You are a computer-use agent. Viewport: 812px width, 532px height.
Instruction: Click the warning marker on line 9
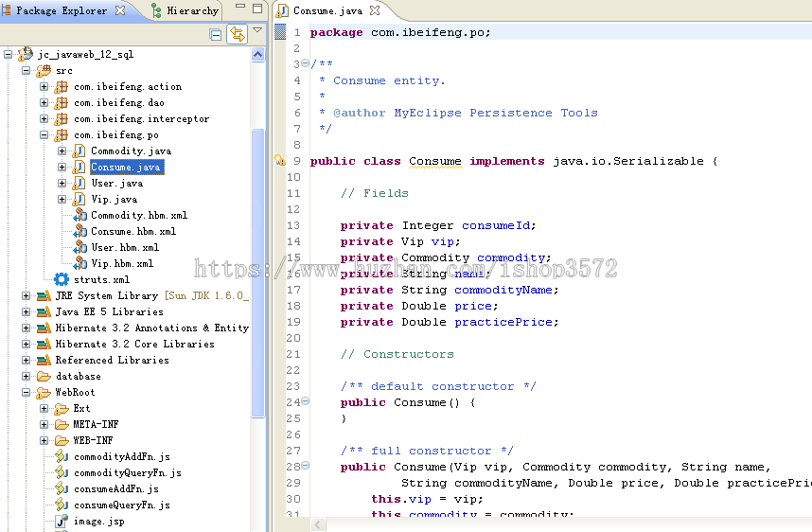click(x=279, y=160)
